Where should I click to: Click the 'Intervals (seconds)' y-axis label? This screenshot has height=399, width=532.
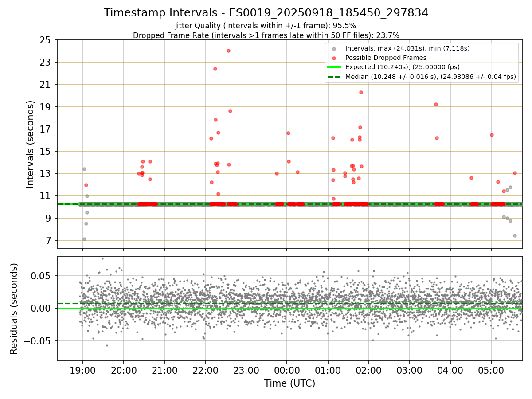[30, 144]
